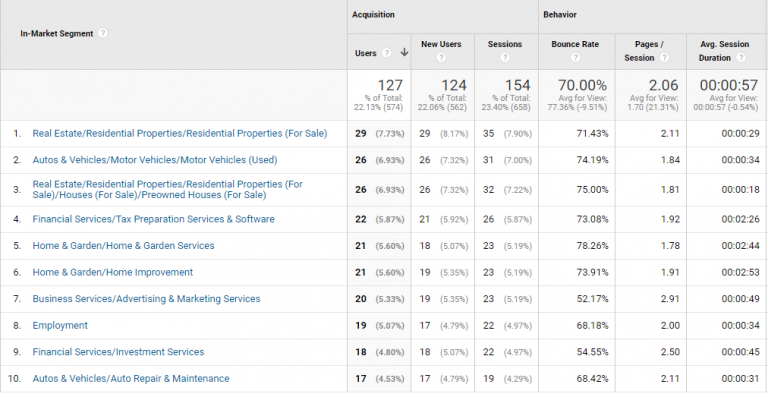Select session duration 00:00:31 cell

740,378
